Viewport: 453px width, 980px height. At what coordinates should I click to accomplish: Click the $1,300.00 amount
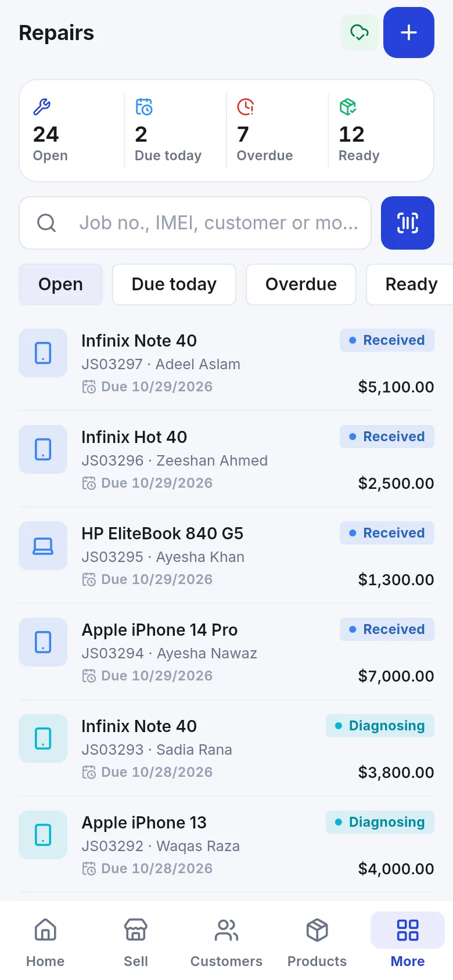(x=396, y=580)
